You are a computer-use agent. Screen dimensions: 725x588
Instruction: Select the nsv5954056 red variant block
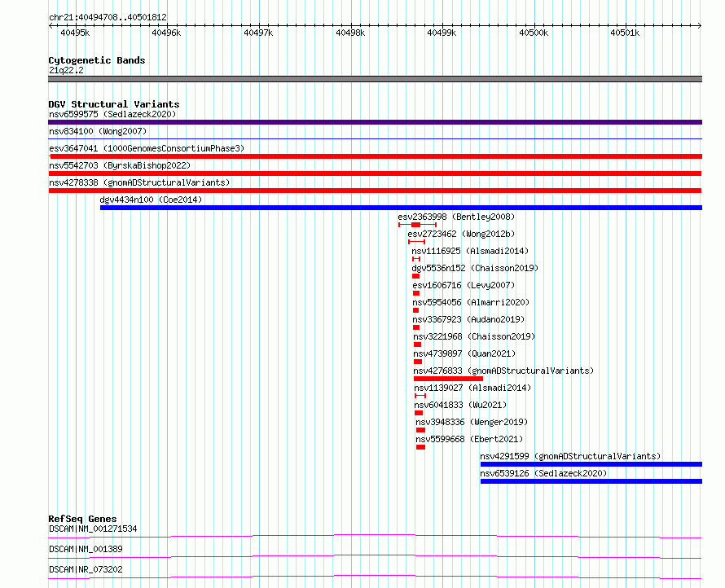pos(415,310)
